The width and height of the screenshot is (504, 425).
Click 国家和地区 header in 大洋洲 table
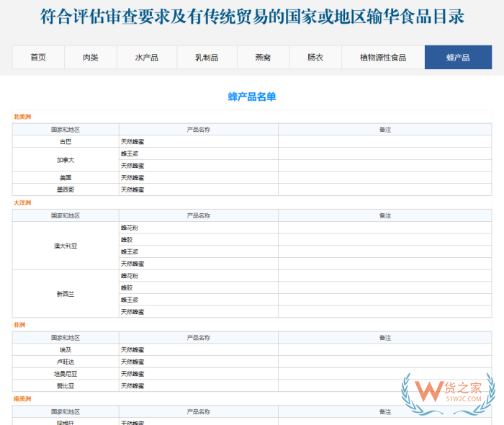coord(66,215)
